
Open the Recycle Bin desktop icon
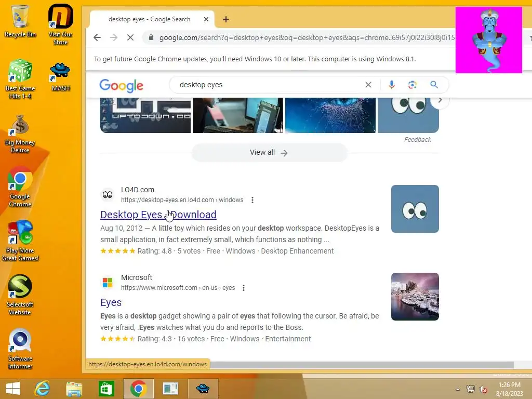(20, 21)
